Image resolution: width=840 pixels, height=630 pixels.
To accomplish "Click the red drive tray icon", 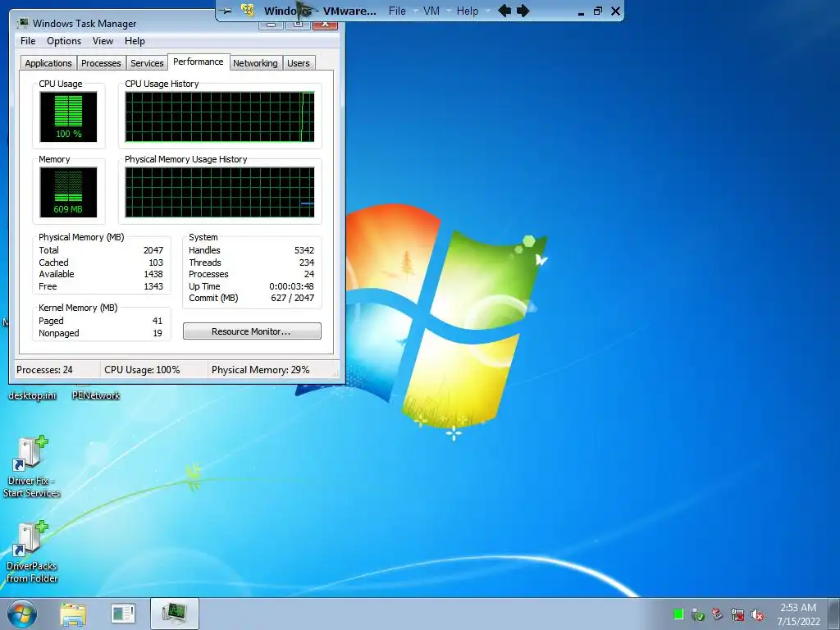I will 717,614.
